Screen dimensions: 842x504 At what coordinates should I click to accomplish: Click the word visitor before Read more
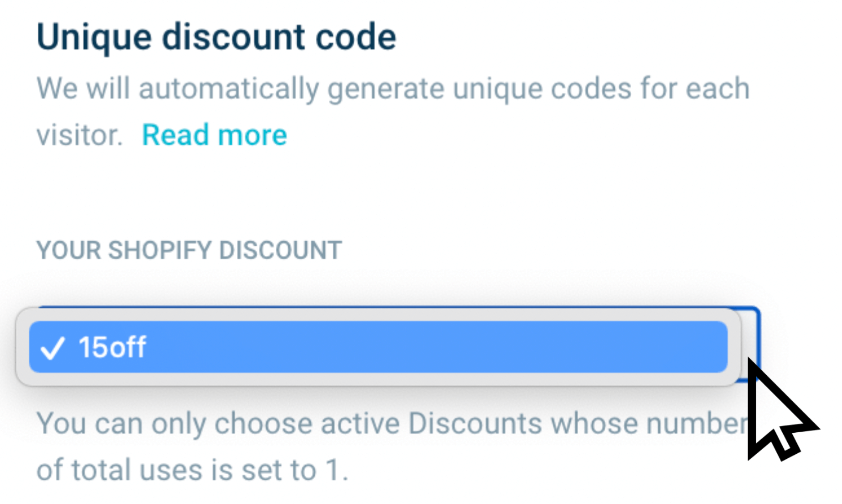pos(79,136)
